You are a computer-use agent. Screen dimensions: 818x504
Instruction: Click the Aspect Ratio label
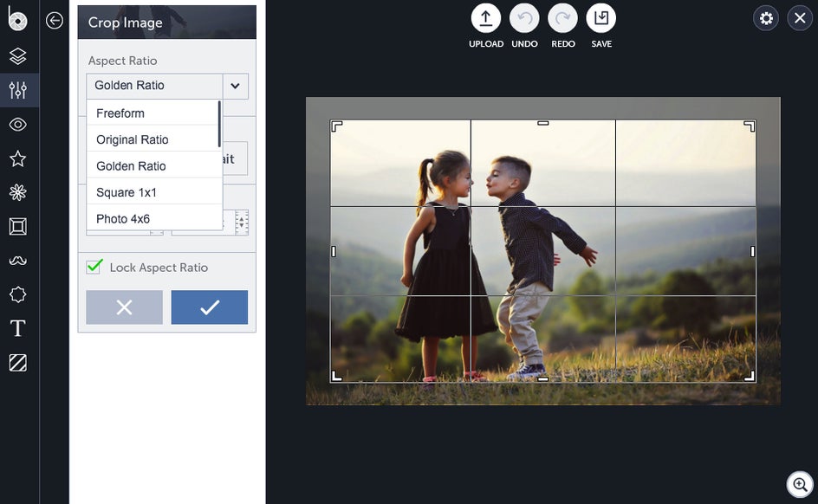pos(122,61)
